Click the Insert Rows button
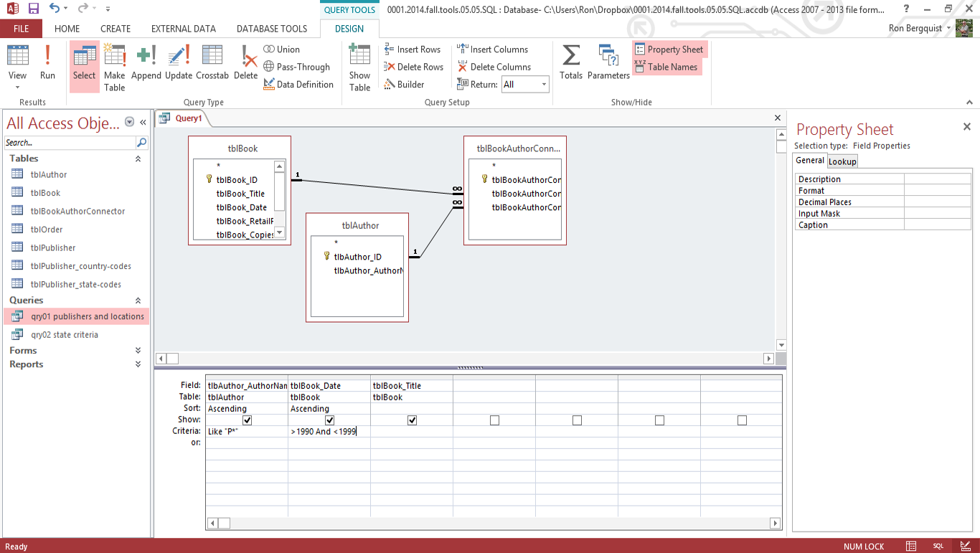Image resolution: width=980 pixels, height=553 pixels. point(413,49)
